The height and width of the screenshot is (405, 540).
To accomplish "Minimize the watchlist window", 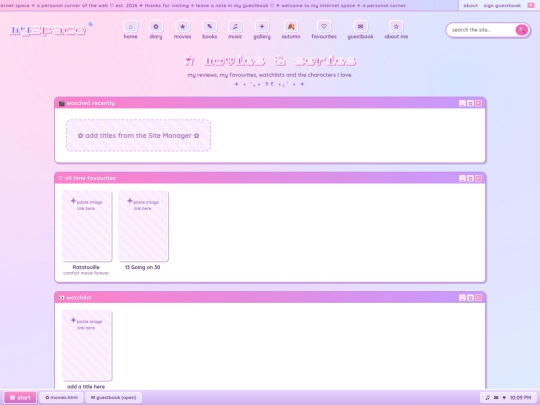I will click(x=462, y=298).
